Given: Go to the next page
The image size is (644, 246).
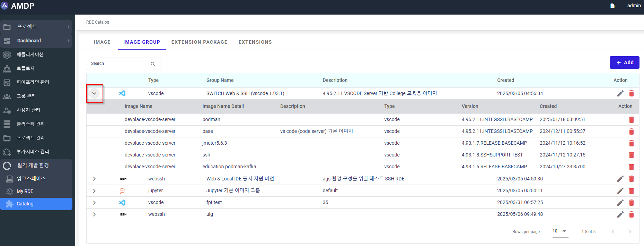Looking at the screenshot, I should click(630, 232).
